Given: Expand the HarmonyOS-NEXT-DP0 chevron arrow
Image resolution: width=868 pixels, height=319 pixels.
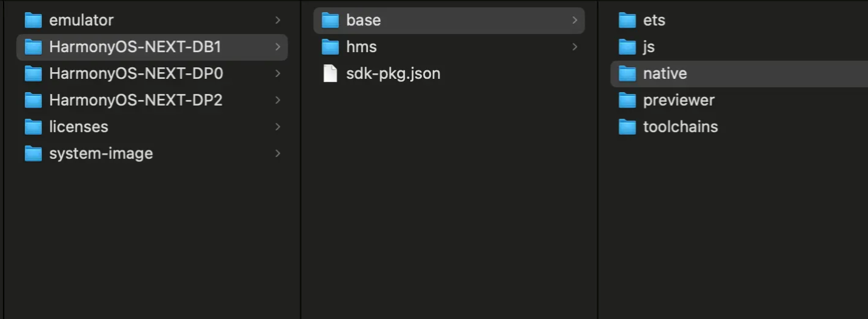Looking at the screenshot, I should pos(278,74).
